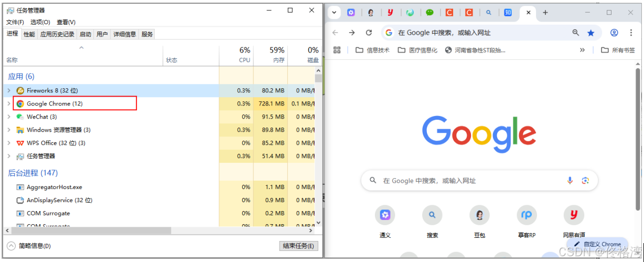This screenshot has height=262, width=644.
Task: Click the zoom magnifier icon in address bar
Action: click(576, 33)
